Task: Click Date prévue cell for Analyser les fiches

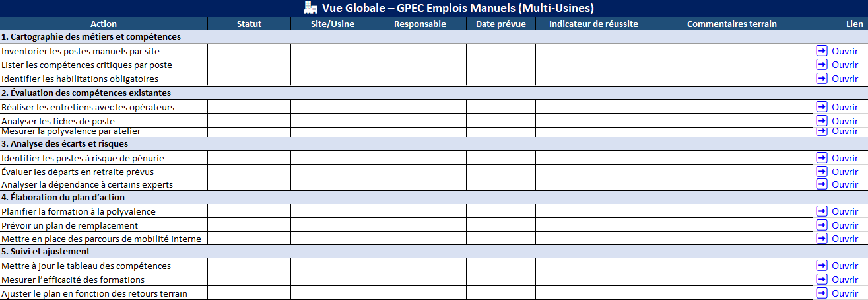Action: pyautogui.click(x=500, y=121)
